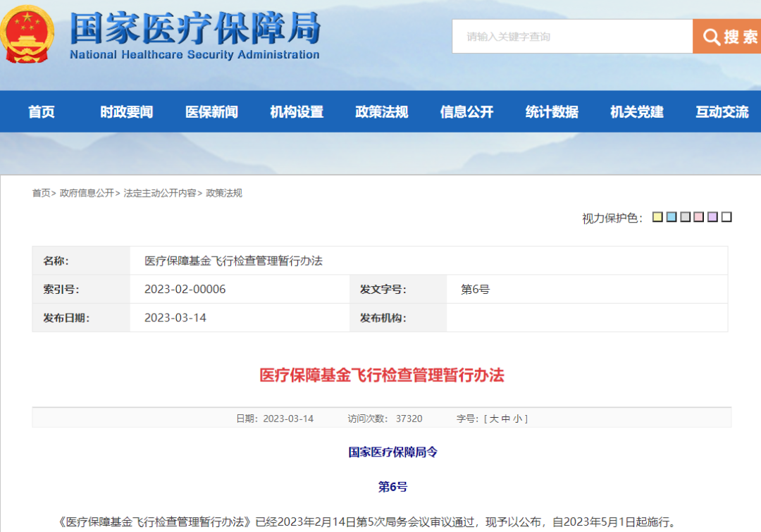Open the 政策法规 menu item
Screen dimensions: 761x532
[382, 111]
